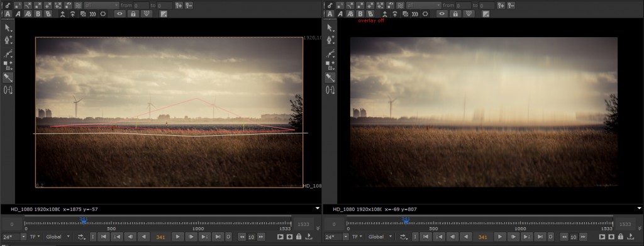This screenshot has width=644, height=246.
Task: Toggle the lock button in right viewer toolbar
Action: click(455, 14)
